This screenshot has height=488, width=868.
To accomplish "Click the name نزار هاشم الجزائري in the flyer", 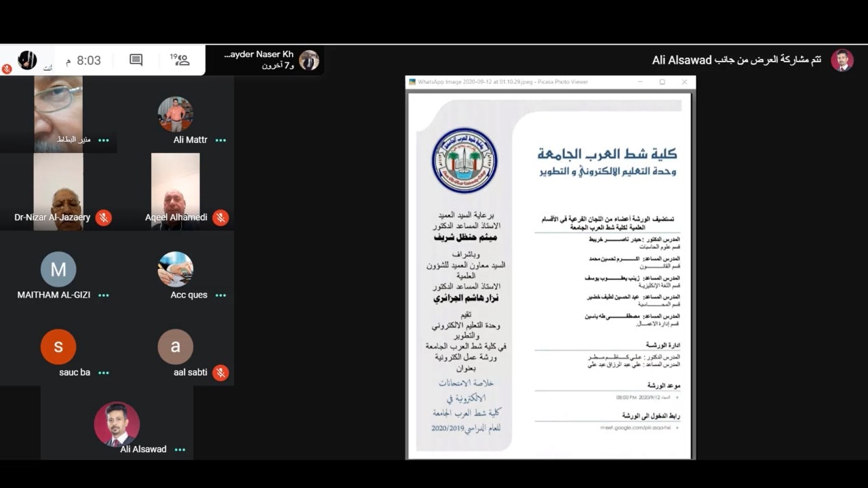I will 465,298.
